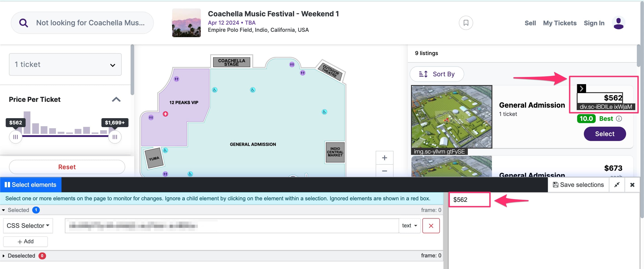Open the account profile icon
Image resolution: width=644 pixels, height=269 pixels.
pyautogui.click(x=619, y=23)
